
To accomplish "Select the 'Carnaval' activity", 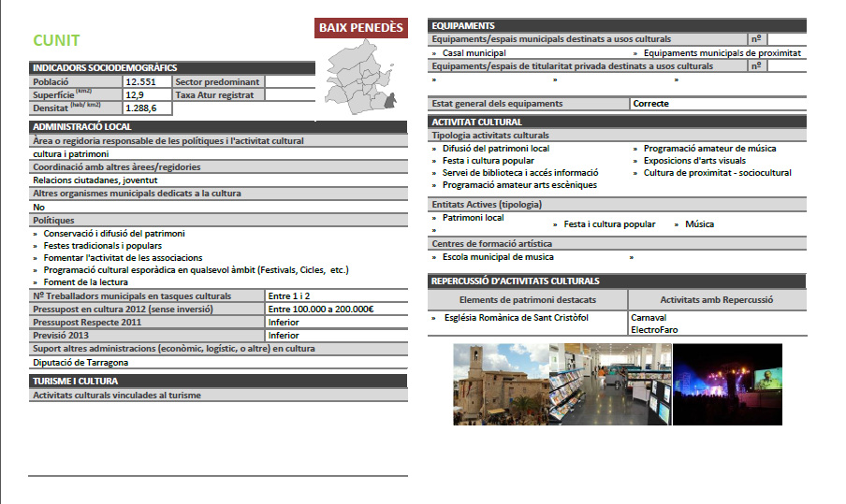I will coord(649,318).
